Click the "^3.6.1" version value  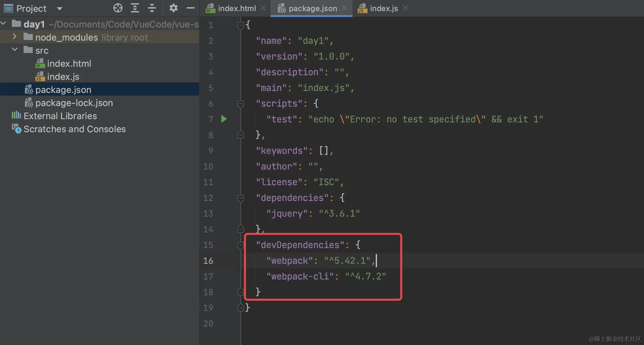tap(339, 213)
